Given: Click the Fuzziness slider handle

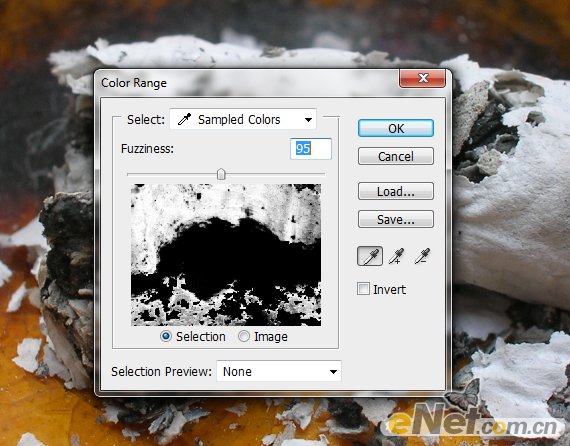Looking at the screenshot, I should tap(221, 174).
